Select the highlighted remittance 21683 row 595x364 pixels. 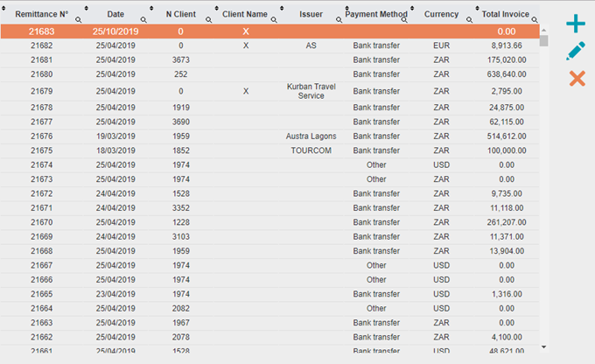tap(269, 31)
